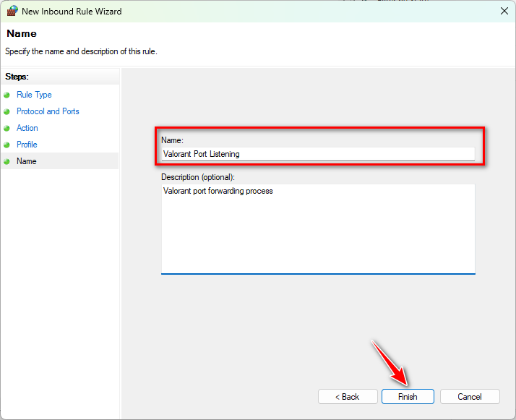Click the green dot beside the Name step
Viewport: 516px width, 420px height.
coord(7,161)
